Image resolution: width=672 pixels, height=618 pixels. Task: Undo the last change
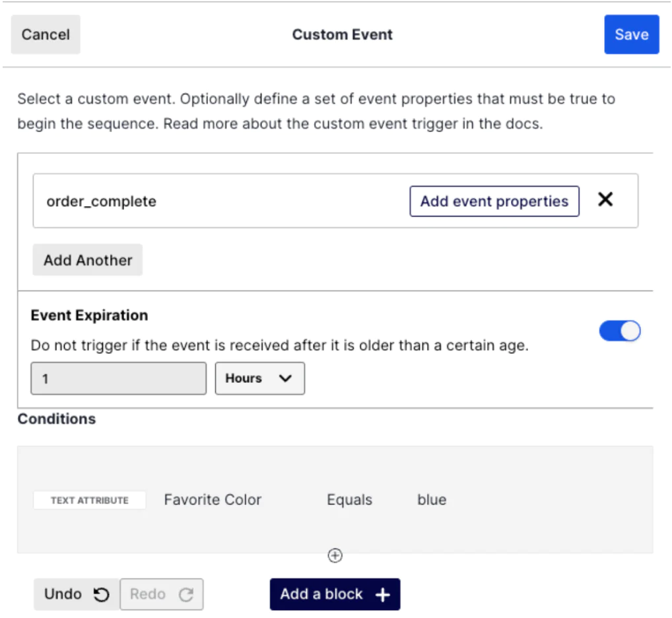[77, 594]
